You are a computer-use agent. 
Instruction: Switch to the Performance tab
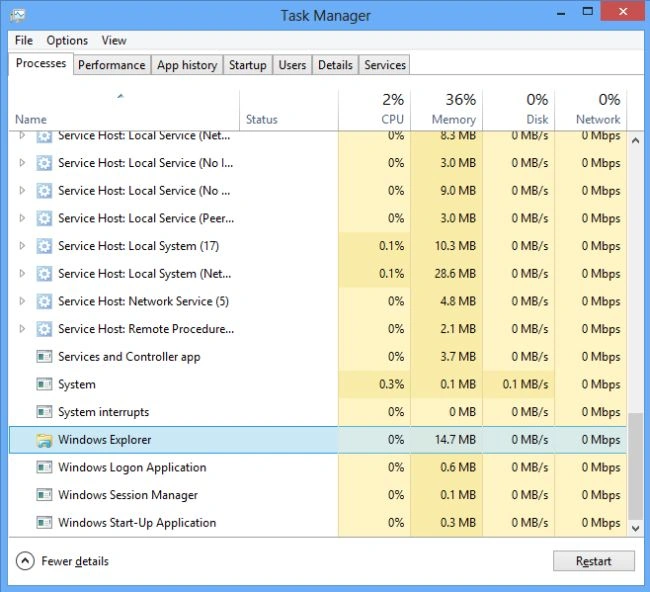(112, 65)
